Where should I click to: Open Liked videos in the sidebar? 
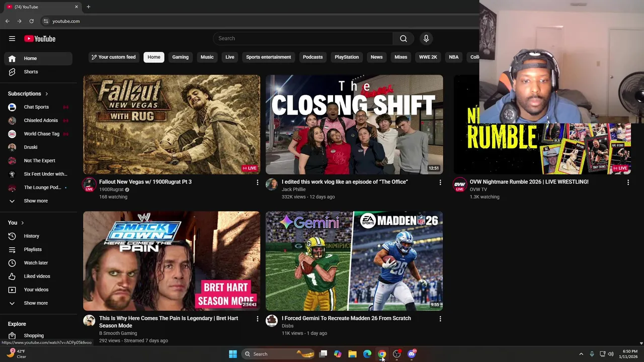tap(38, 276)
